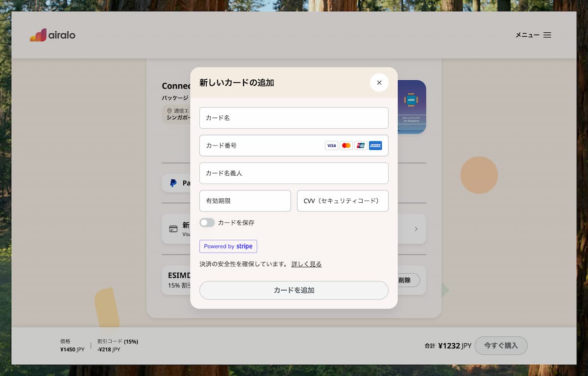588x376 pixels.
Task: Select the カード名義人 text field
Action: click(294, 173)
